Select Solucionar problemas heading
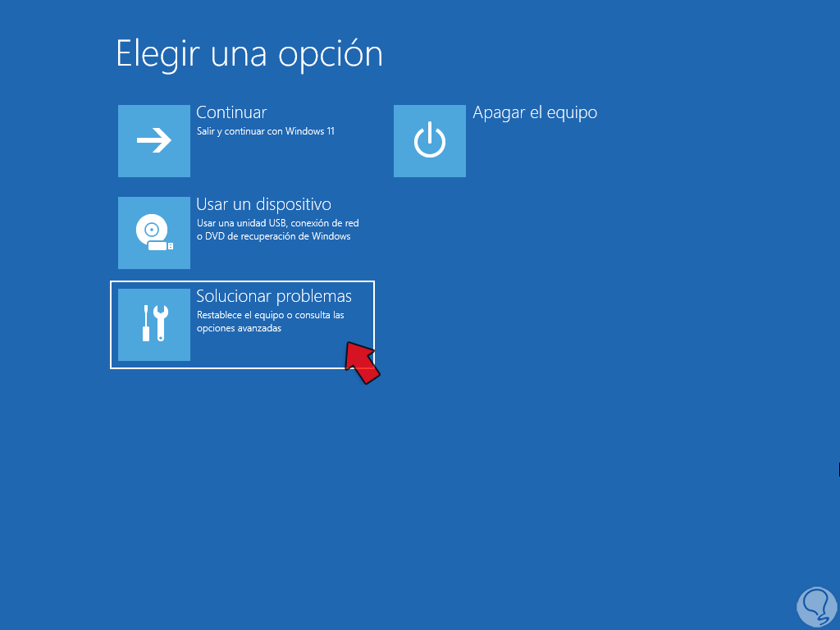The height and width of the screenshot is (630, 840). [274, 296]
